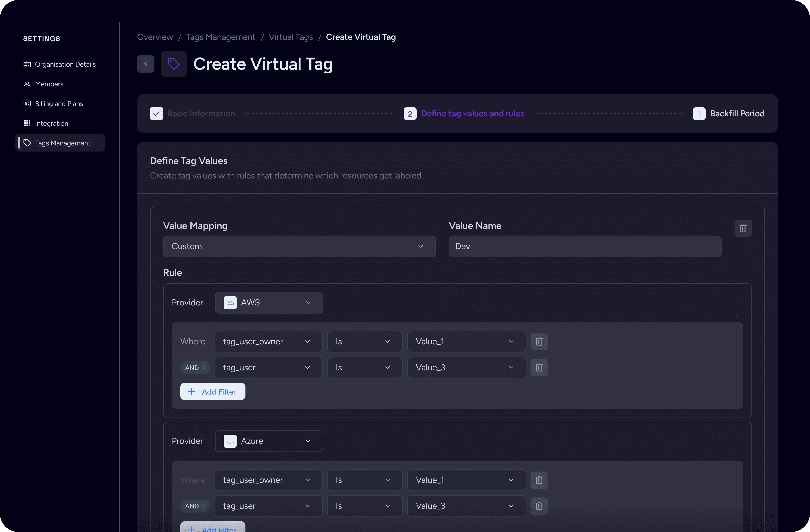Select Tags Management in the sidebar
The width and height of the screenshot is (810, 532).
point(60,143)
